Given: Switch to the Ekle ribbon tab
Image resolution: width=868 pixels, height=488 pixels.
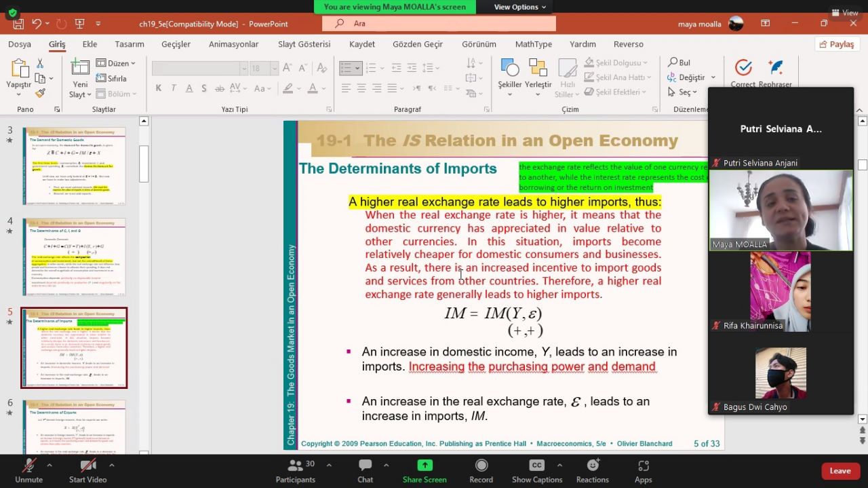Looking at the screenshot, I should [x=90, y=44].
